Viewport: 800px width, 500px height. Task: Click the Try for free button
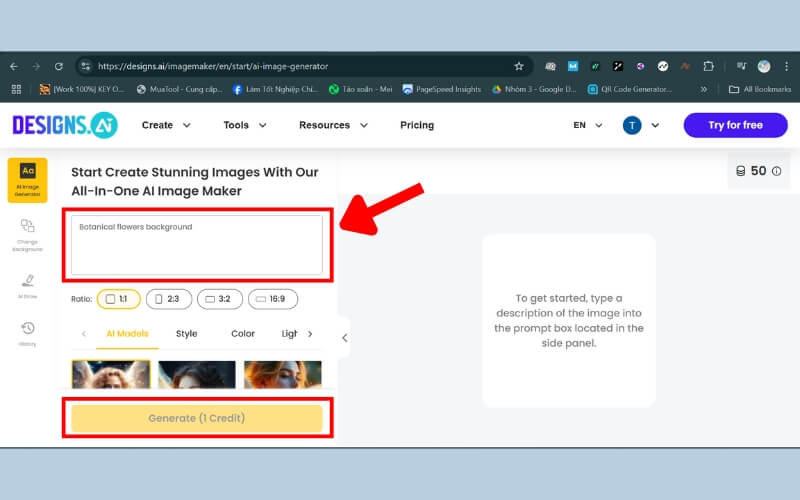[735, 125]
